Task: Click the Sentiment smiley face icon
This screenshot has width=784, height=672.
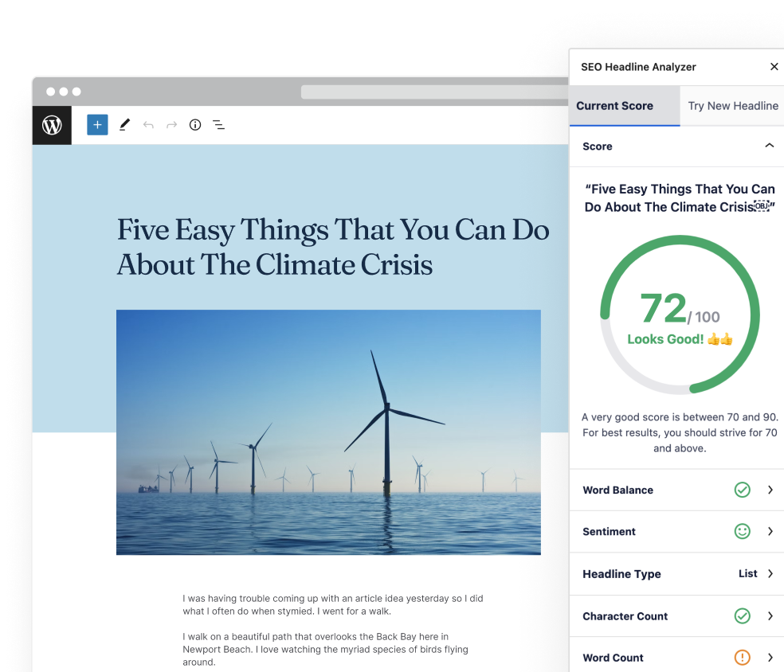Action: pyautogui.click(x=742, y=531)
